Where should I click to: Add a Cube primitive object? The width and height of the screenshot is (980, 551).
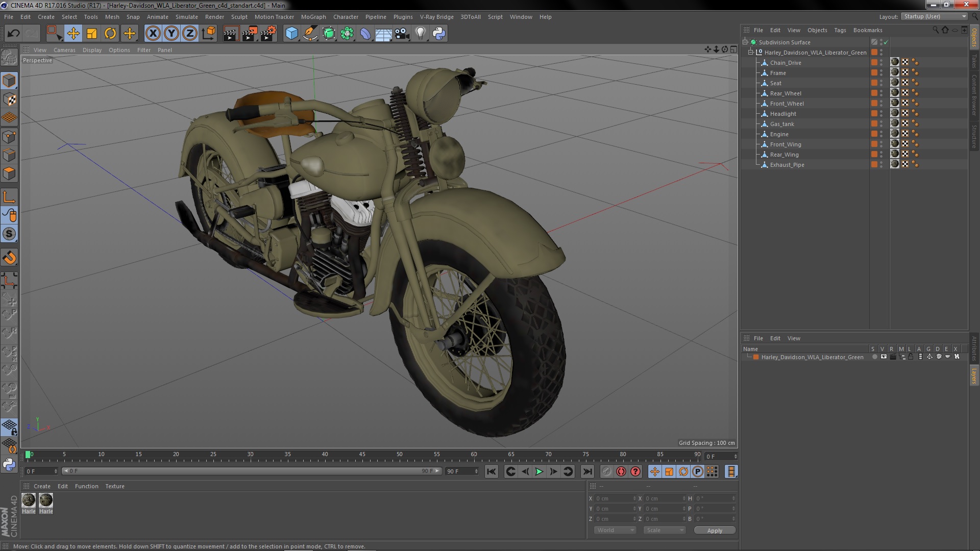[291, 34]
